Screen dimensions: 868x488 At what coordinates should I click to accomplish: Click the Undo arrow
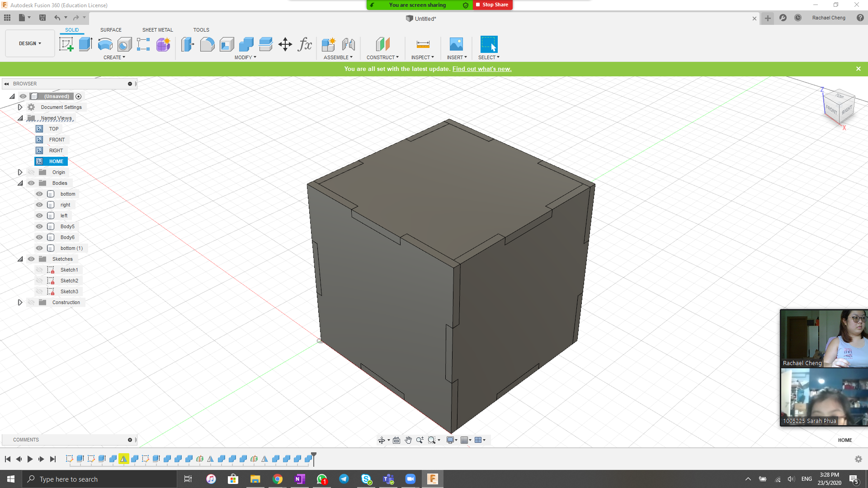coord(57,18)
